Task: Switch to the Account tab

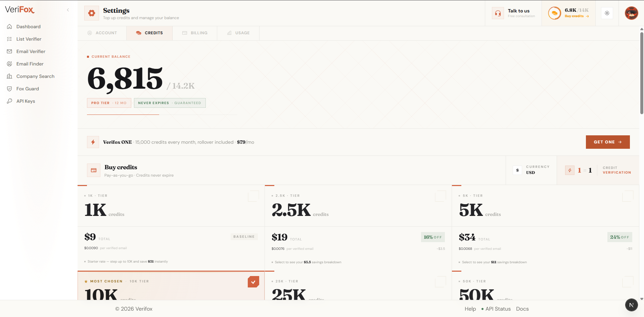Action: (102, 33)
